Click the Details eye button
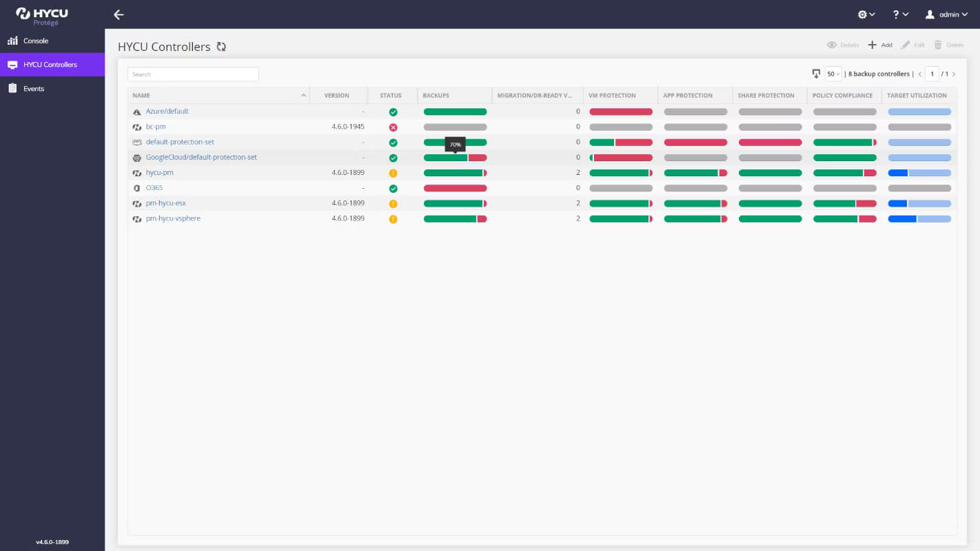 tap(843, 45)
